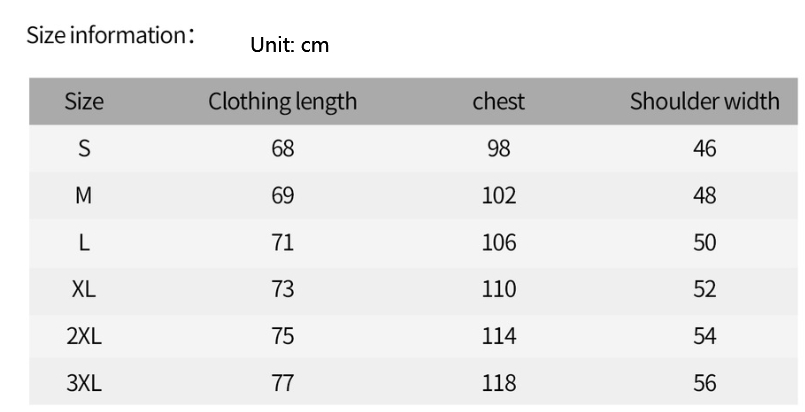Click shoulder width value 56

pos(704,383)
